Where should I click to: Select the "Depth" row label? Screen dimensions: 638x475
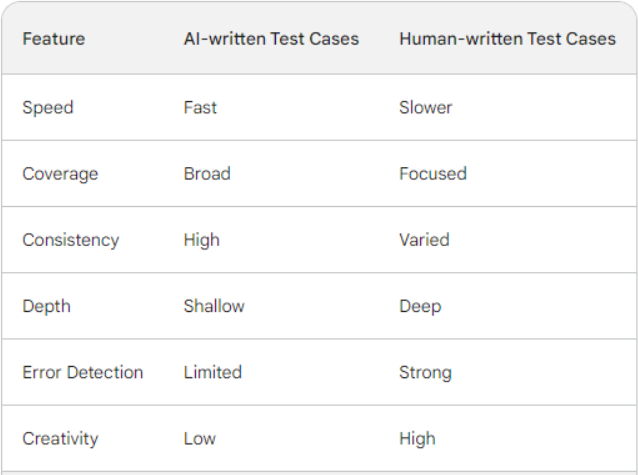pyautogui.click(x=46, y=306)
